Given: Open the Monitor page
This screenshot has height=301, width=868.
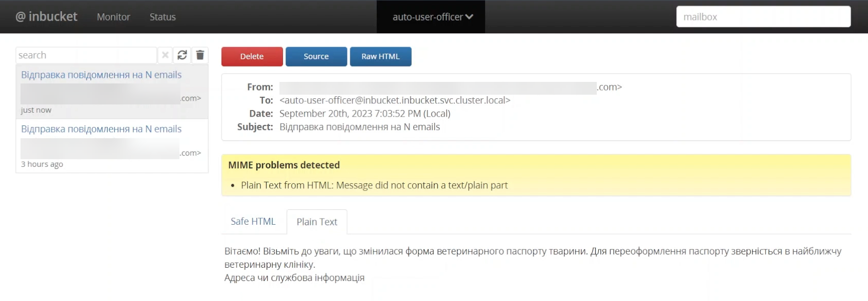Looking at the screenshot, I should coord(113,17).
